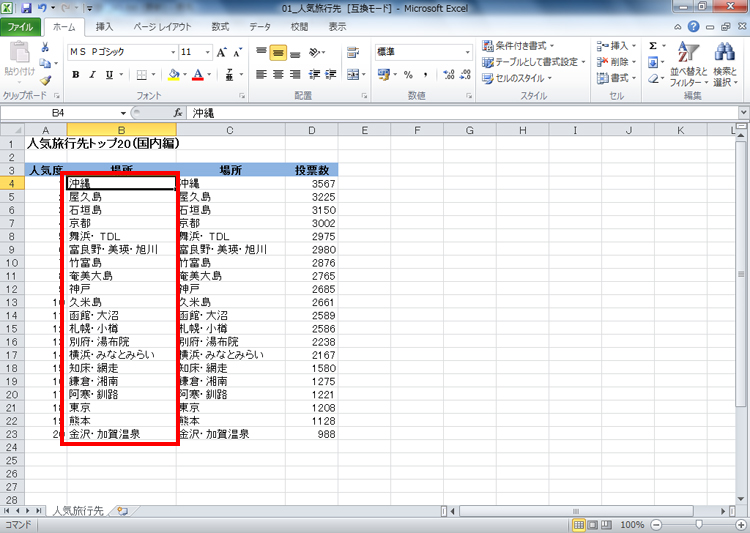This screenshot has height=533, width=750.
Task: Open 条件付き書式 conditional formatting menu
Action: (518, 46)
